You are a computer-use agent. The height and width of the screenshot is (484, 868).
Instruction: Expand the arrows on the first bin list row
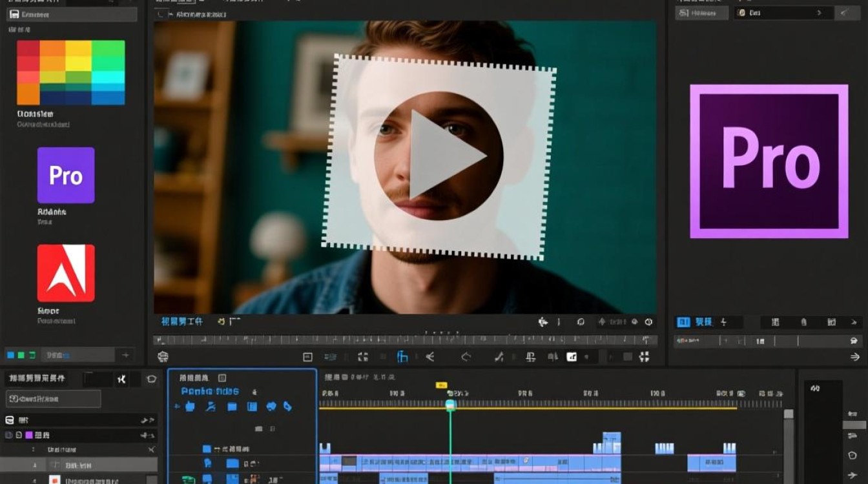pos(148,420)
